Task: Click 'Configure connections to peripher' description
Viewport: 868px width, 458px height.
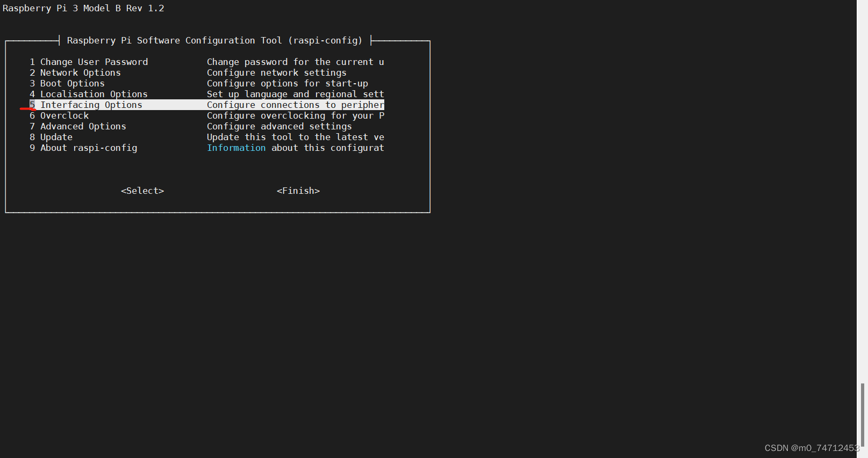Action: (x=296, y=105)
